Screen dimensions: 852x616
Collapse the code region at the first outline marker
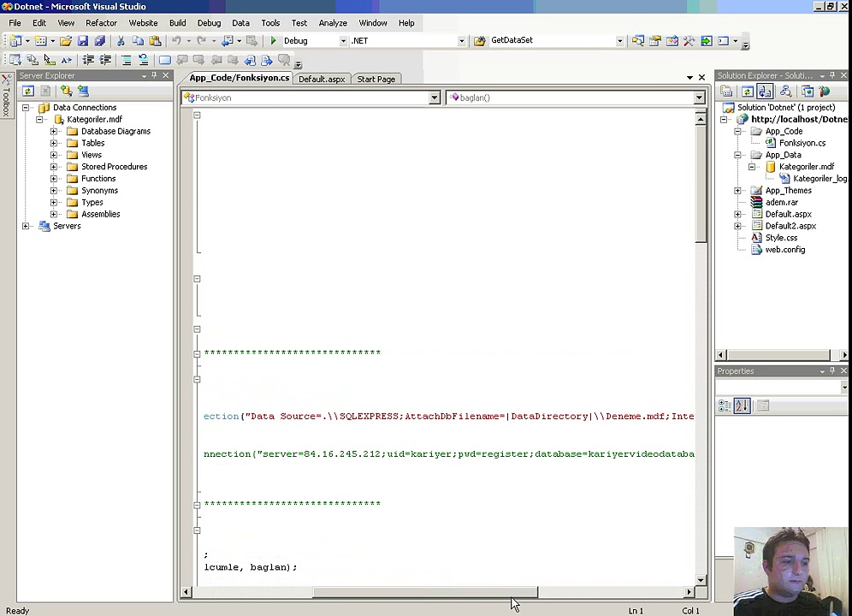[198, 115]
